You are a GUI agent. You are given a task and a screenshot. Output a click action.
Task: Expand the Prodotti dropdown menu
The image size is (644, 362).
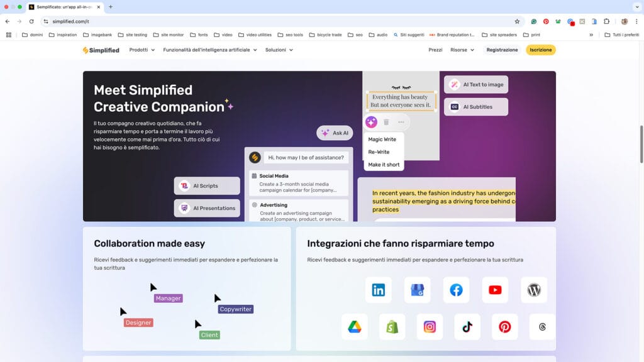point(142,50)
